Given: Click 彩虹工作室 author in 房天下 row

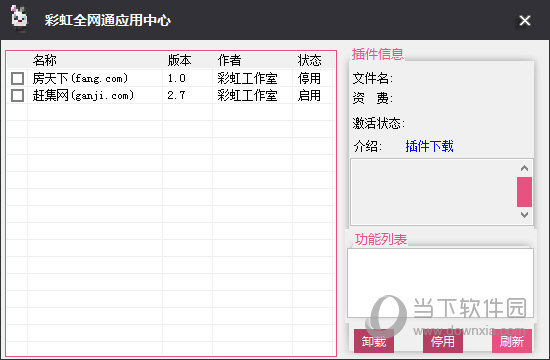Looking at the screenshot, I should pos(247,78).
